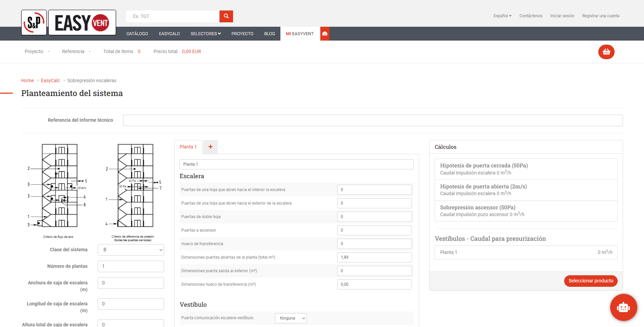Click the Iniciar sesión link
This screenshot has width=644, height=327.
click(562, 16)
